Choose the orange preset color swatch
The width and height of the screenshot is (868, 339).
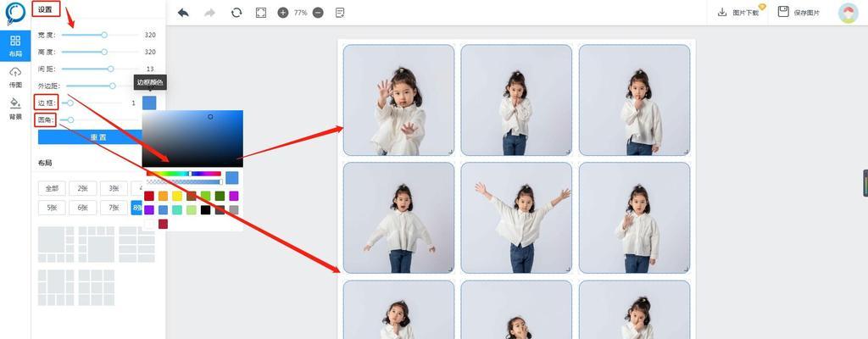[163, 196]
